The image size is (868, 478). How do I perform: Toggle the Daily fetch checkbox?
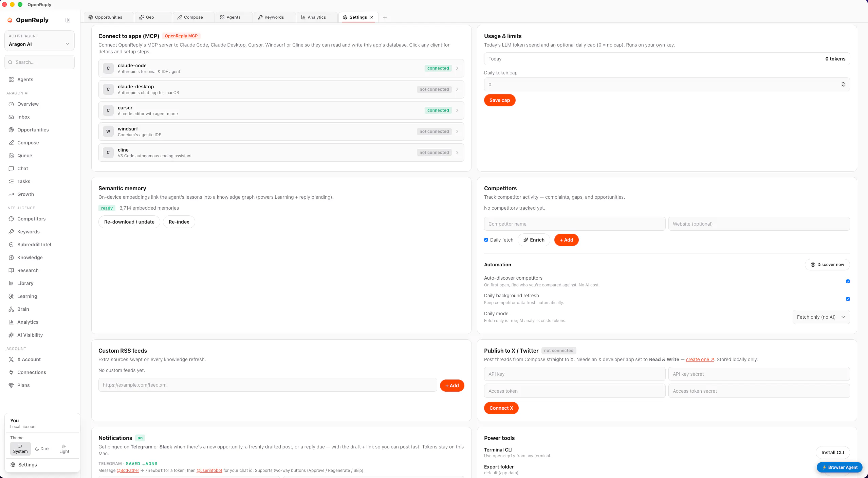click(x=486, y=240)
